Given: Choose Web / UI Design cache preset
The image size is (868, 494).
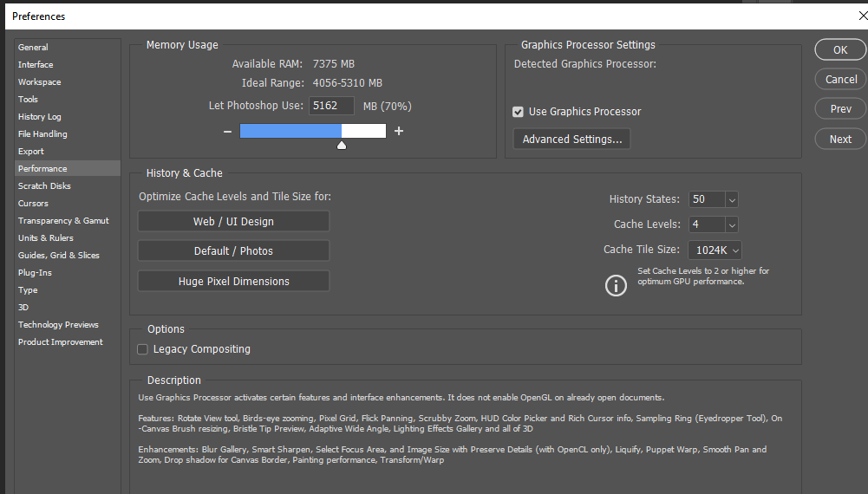Looking at the screenshot, I should (x=233, y=221).
